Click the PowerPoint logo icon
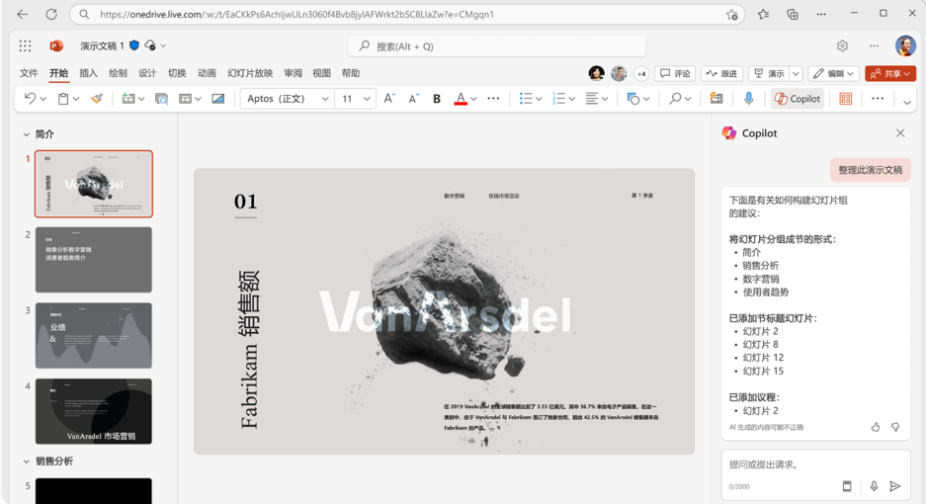The width and height of the screenshot is (926, 504). point(57,45)
